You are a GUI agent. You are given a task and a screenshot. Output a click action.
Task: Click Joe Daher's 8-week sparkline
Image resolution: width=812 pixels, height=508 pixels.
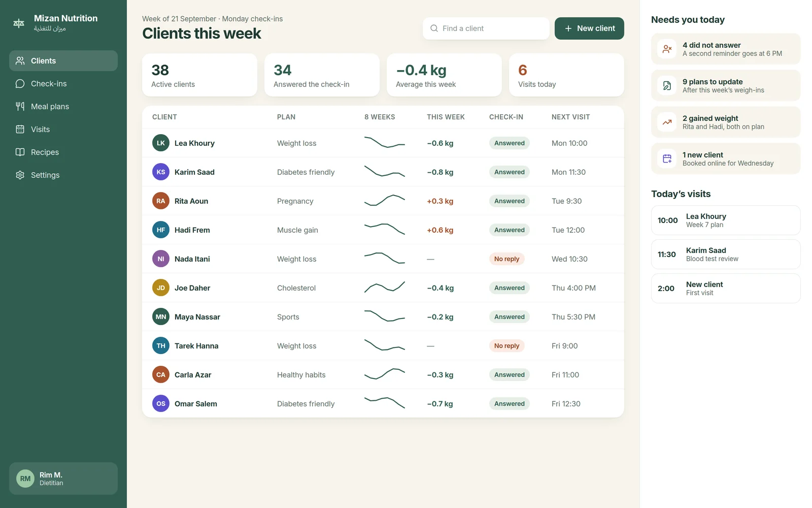[x=385, y=288]
